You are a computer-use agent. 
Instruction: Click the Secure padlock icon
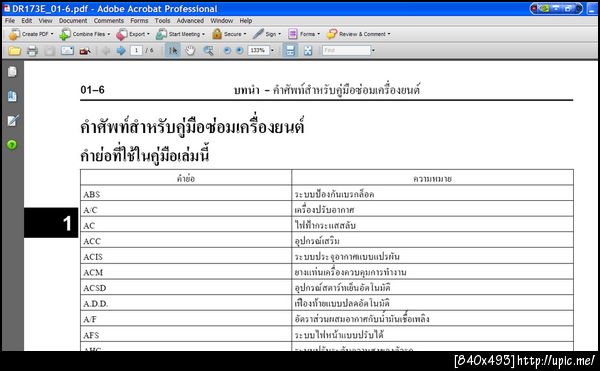217,34
